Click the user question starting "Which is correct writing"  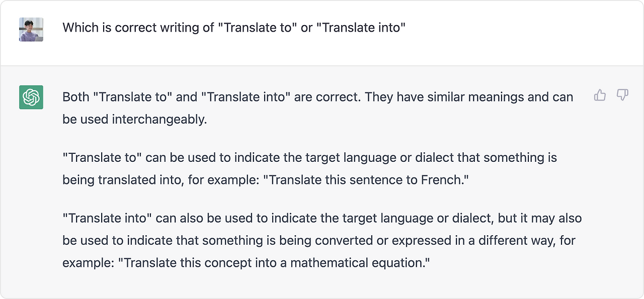click(234, 28)
